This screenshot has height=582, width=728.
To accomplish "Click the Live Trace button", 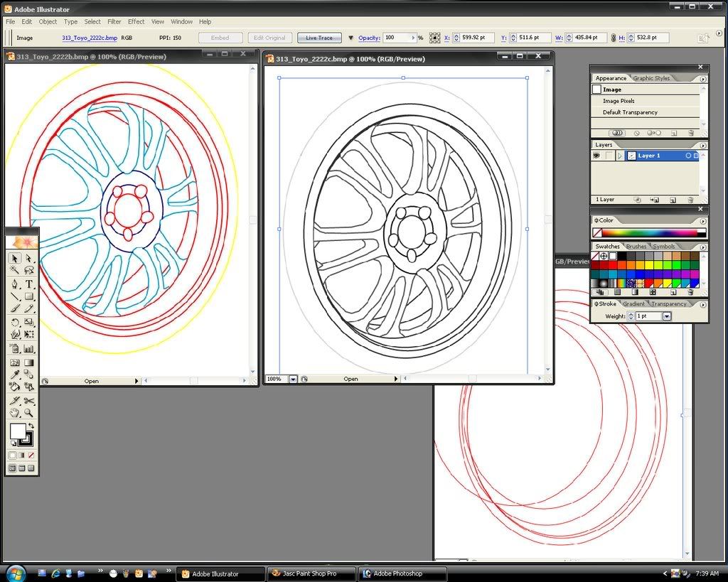I will (319, 38).
